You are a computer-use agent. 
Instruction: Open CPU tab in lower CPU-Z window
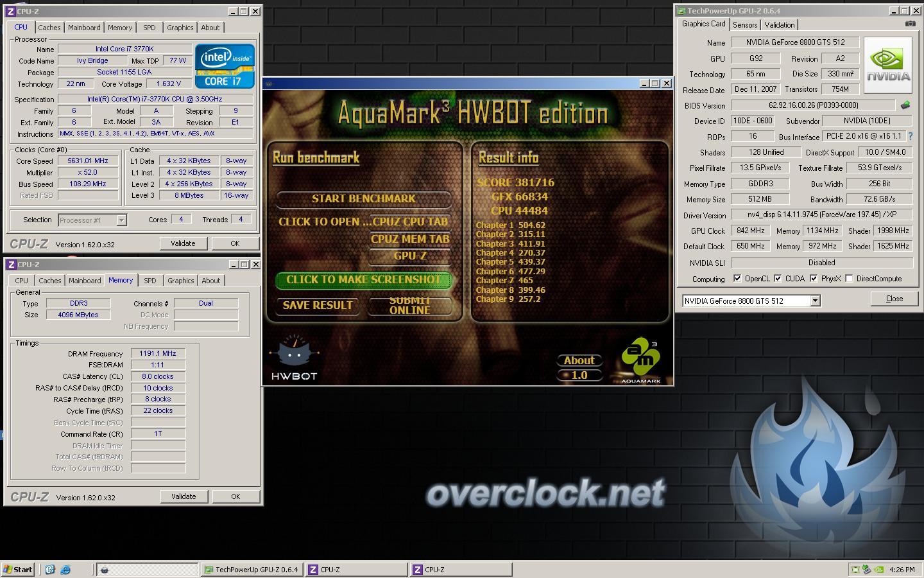21,281
